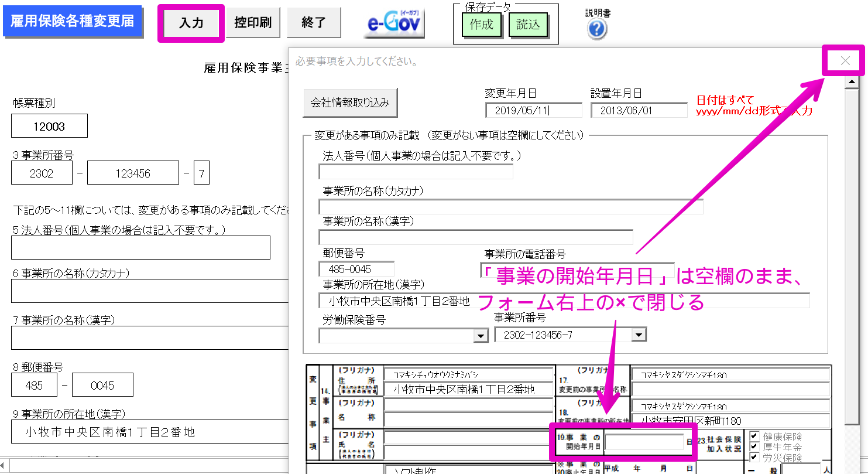Image resolution: width=868 pixels, height=474 pixels.
Task: Toggle the 健康保険 checkbox
Action: click(754, 437)
